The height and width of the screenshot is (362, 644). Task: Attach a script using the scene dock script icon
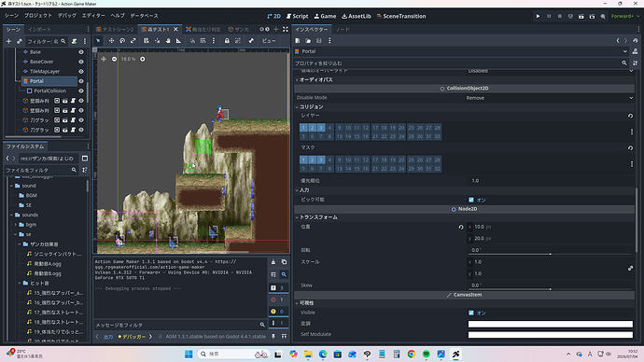pos(75,41)
